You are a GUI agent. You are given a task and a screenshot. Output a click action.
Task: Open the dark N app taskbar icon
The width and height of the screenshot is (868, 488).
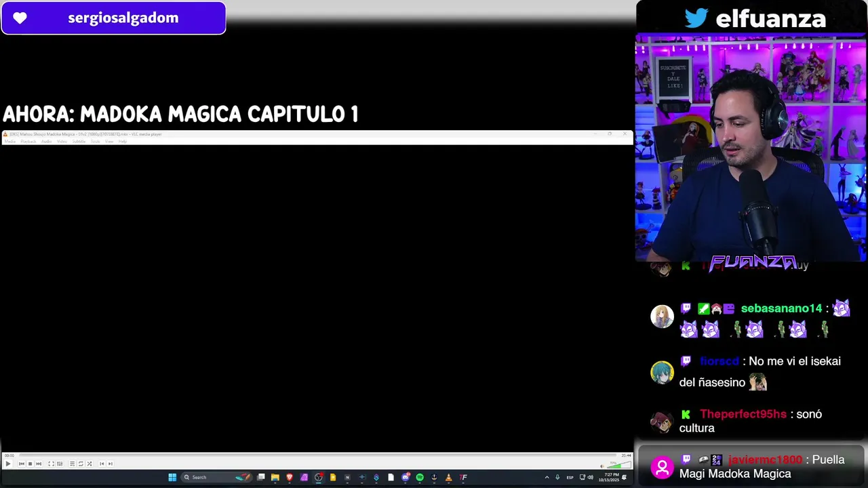[x=347, y=477]
